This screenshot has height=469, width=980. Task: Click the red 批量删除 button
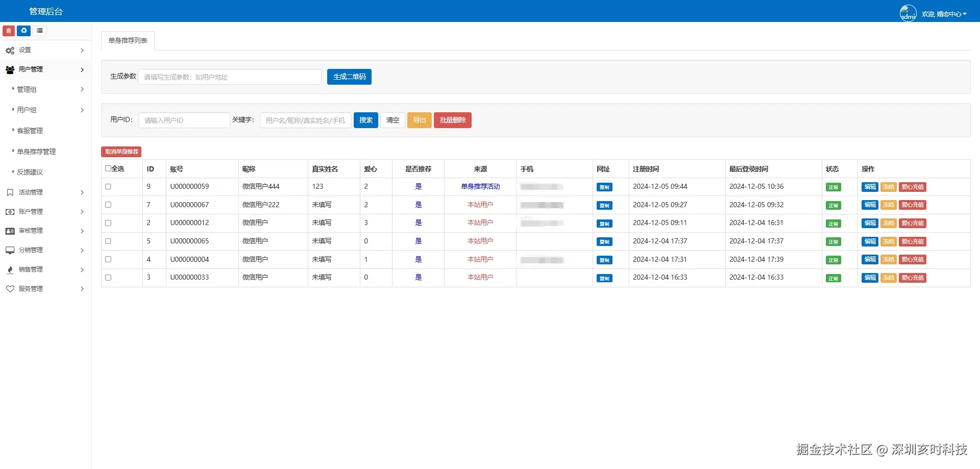453,120
